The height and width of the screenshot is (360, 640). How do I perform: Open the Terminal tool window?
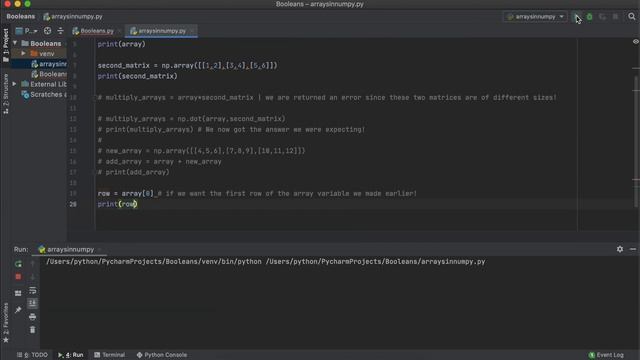click(x=109, y=355)
